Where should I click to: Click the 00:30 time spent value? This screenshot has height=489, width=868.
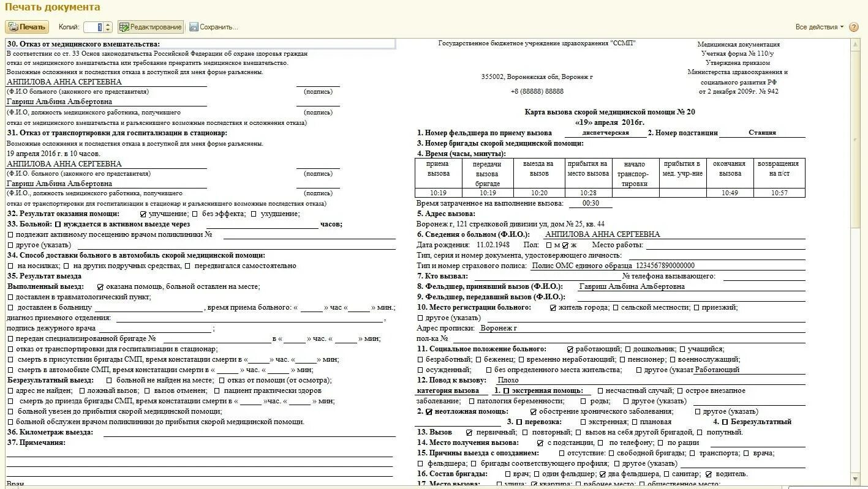coord(591,203)
